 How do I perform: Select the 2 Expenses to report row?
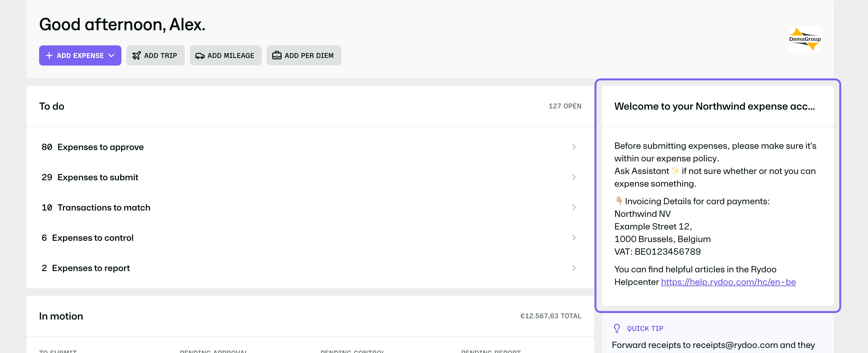[x=310, y=268]
